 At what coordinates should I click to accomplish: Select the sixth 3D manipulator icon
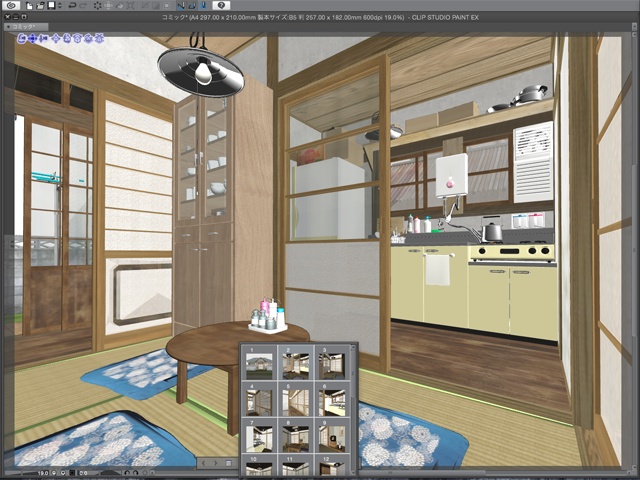(x=77, y=38)
